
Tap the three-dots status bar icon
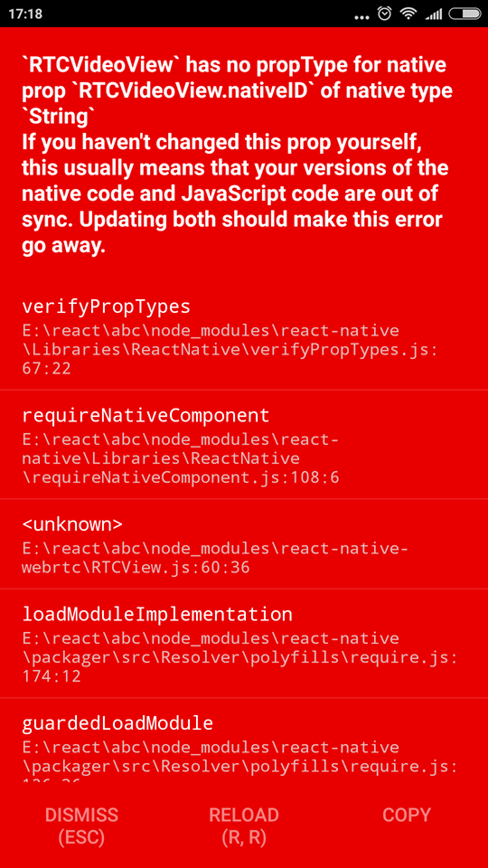pos(361,17)
